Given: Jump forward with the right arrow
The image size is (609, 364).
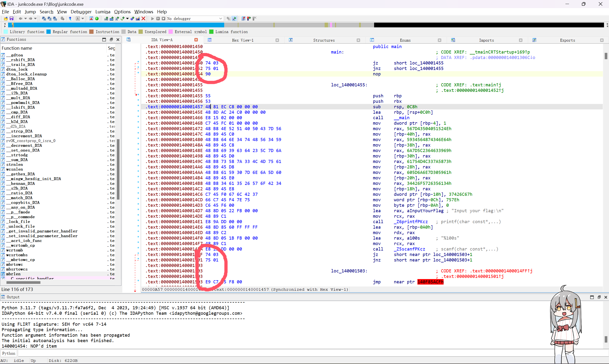Looking at the screenshot, I should (x=30, y=19).
